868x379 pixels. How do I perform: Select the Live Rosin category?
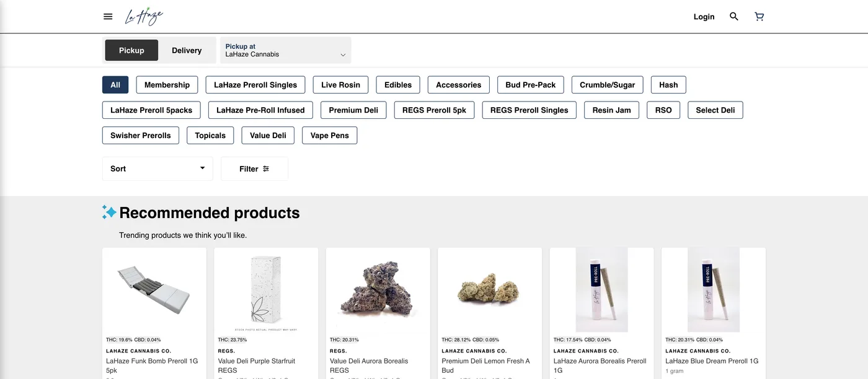pyautogui.click(x=341, y=85)
